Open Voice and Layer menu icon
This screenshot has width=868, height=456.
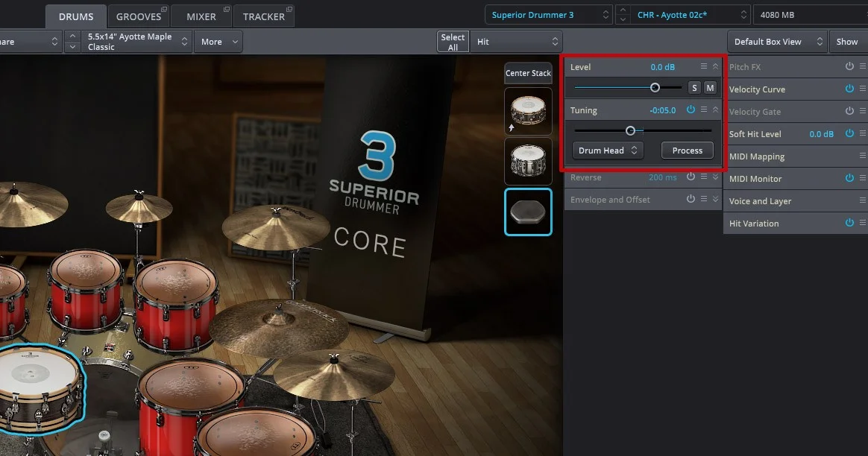[x=863, y=200]
